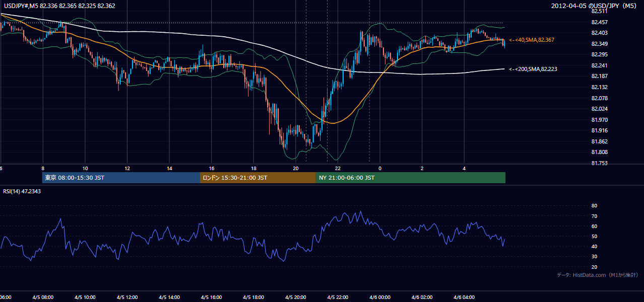This screenshot has height=302, width=644.
Task: Click price axis value 82.024
Action: (x=600, y=109)
